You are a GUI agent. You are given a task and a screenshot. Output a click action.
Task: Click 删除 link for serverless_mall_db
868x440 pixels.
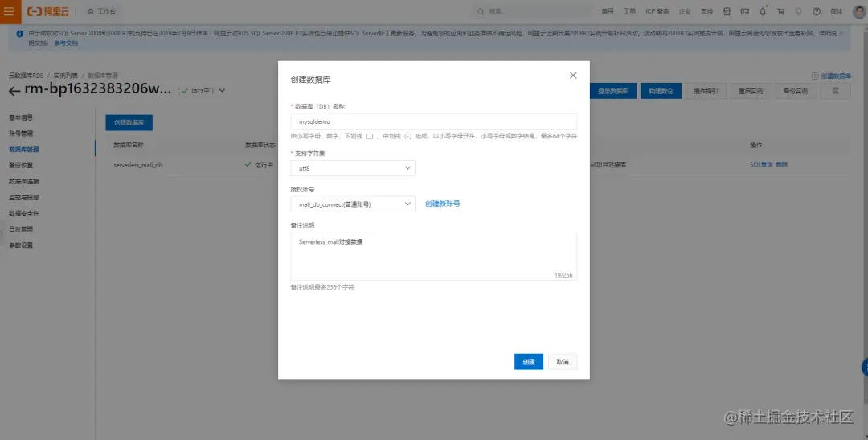point(782,165)
